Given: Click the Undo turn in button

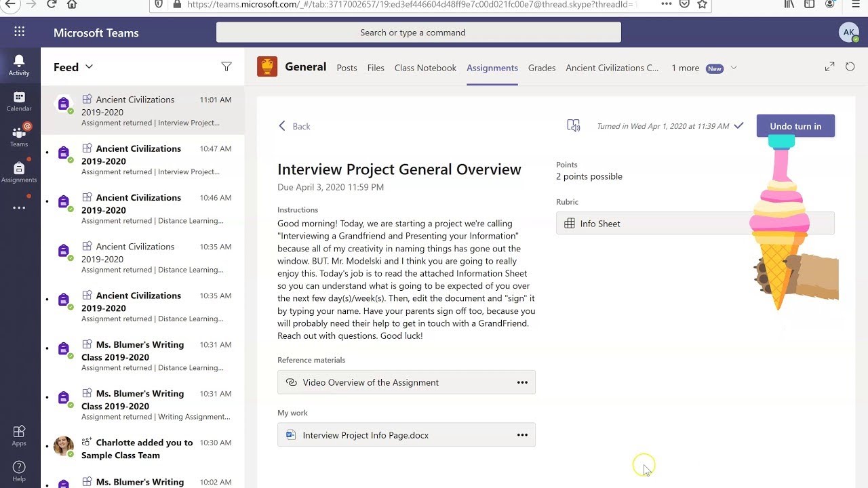Looking at the screenshot, I should point(795,126).
